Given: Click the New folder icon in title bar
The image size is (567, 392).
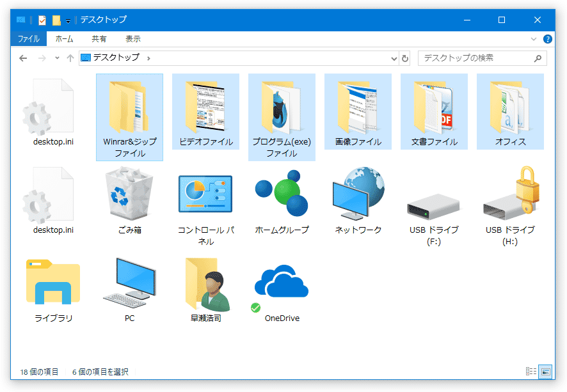Looking at the screenshot, I should pyautogui.click(x=56, y=20).
